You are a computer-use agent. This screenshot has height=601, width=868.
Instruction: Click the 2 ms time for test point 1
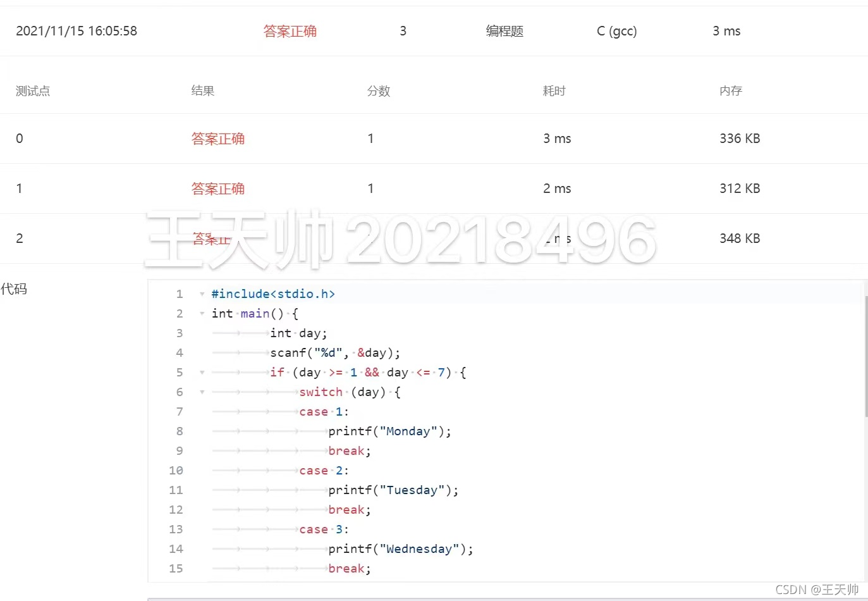pyautogui.click(x=557, y=189)
